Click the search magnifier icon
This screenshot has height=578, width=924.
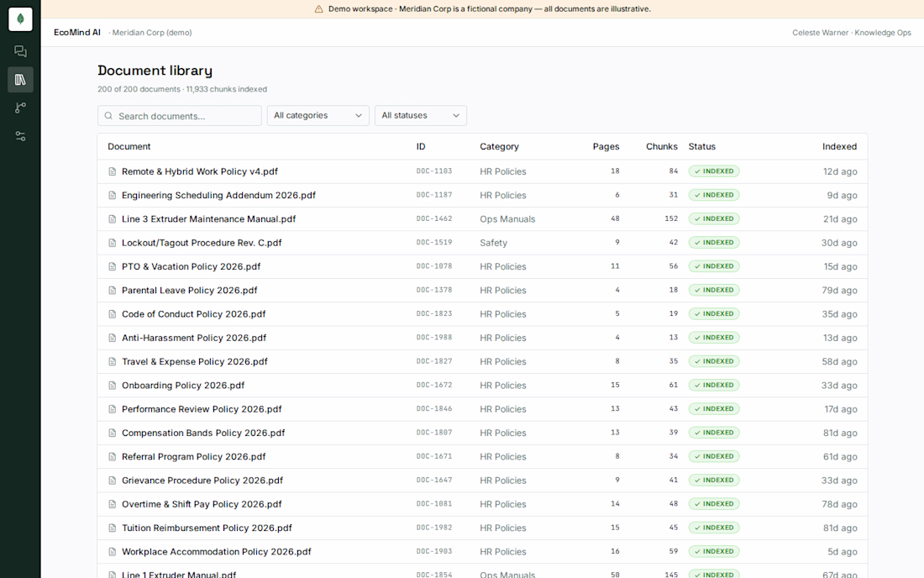pos(108,116)
